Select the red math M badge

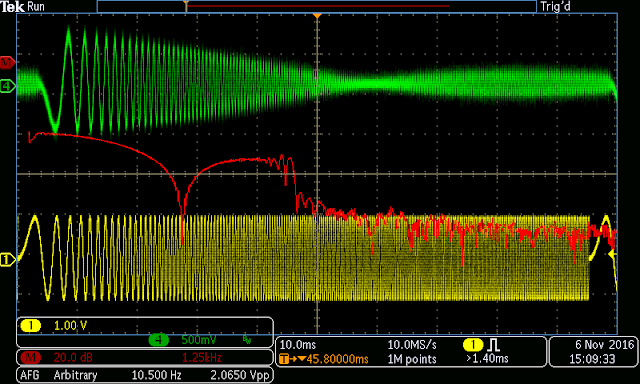[x=31, y=358]
